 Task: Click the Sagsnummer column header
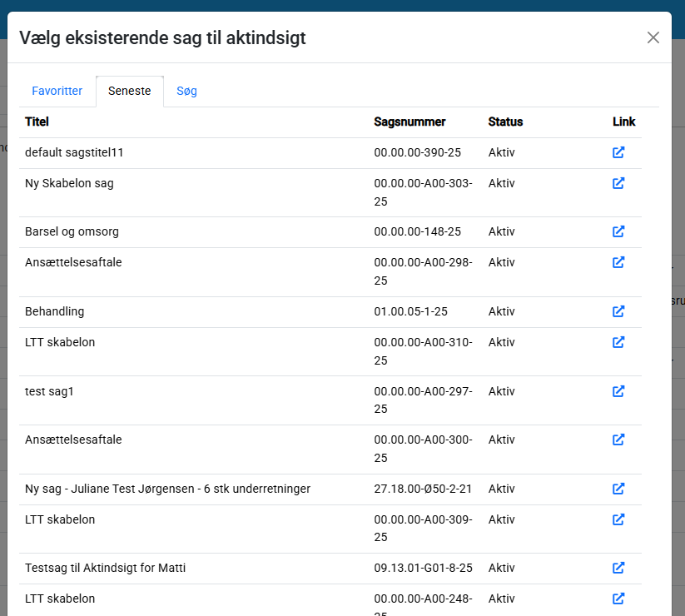(410, 122)
